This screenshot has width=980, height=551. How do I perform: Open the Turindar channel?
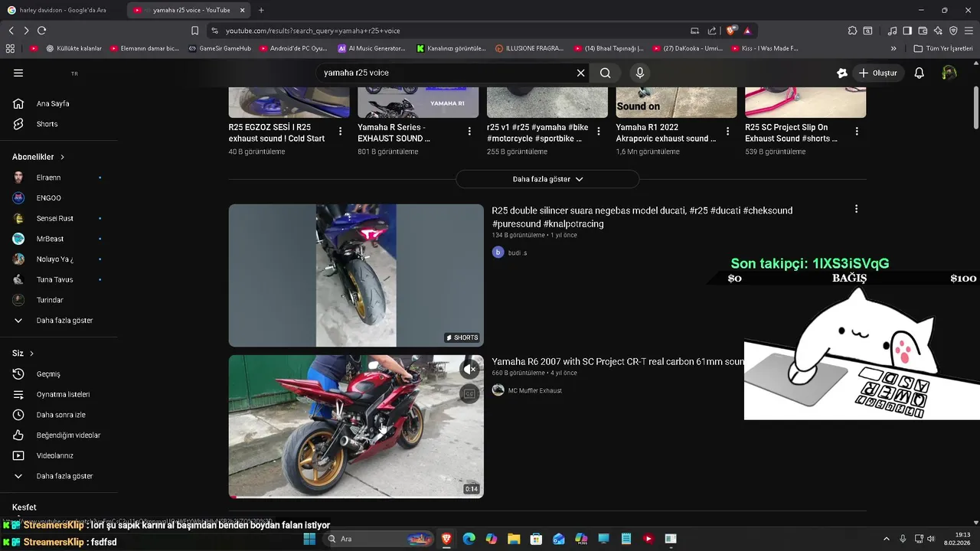51,300
